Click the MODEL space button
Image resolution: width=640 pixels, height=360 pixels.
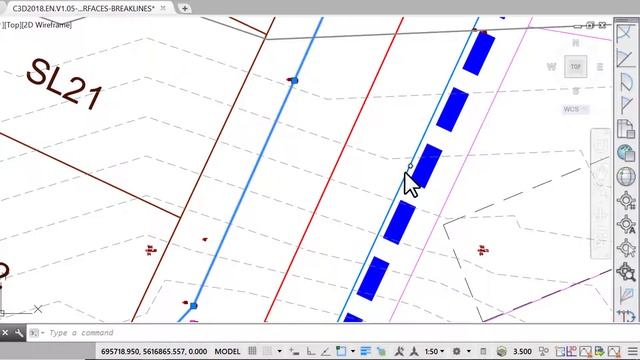tap(227, 351)
